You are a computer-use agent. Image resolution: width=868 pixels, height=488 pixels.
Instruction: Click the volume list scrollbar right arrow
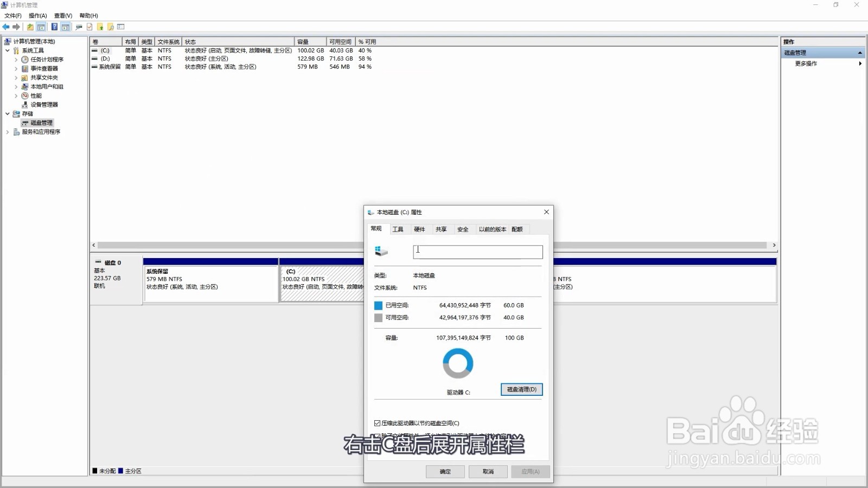pyautogui.click(x=774, y=245)
